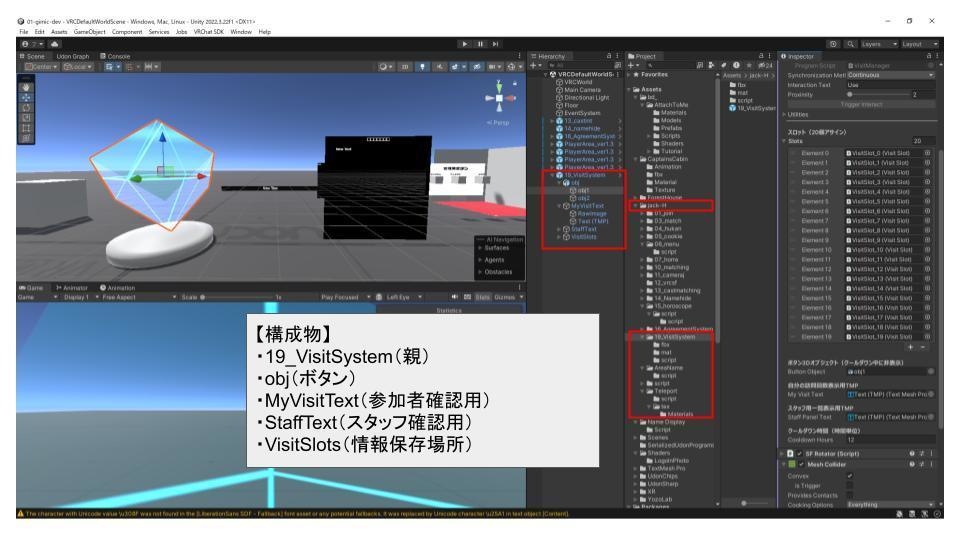This screenshot has height=540, width=960.
Task: Adjust the Proximity slider
Action: pos(878,95)
